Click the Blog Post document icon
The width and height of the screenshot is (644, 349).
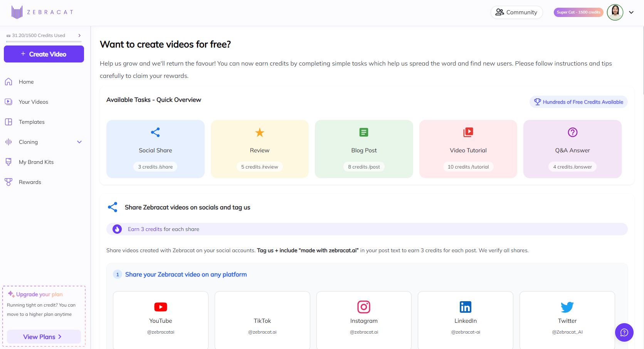364,132
